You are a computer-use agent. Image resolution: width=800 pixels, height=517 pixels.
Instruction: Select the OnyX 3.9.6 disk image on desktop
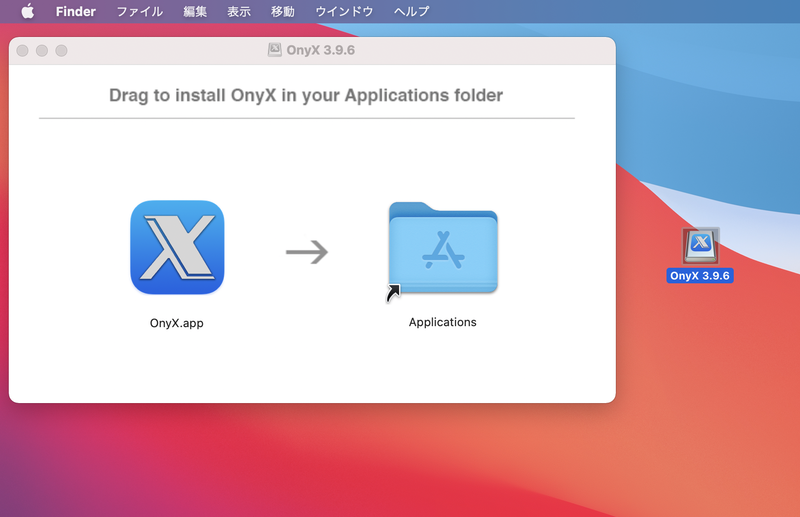click(x=701, y=246)
